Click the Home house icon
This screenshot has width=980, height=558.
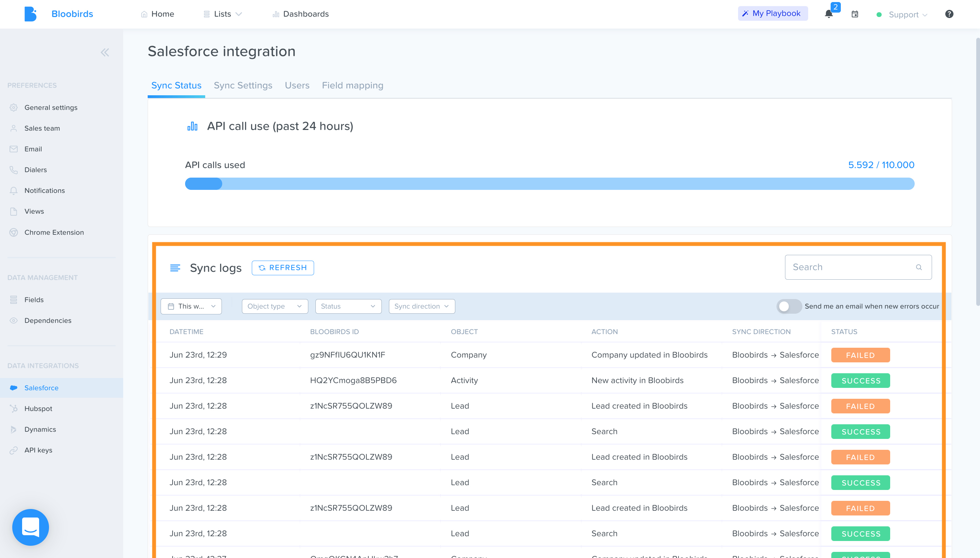(144, 14)
